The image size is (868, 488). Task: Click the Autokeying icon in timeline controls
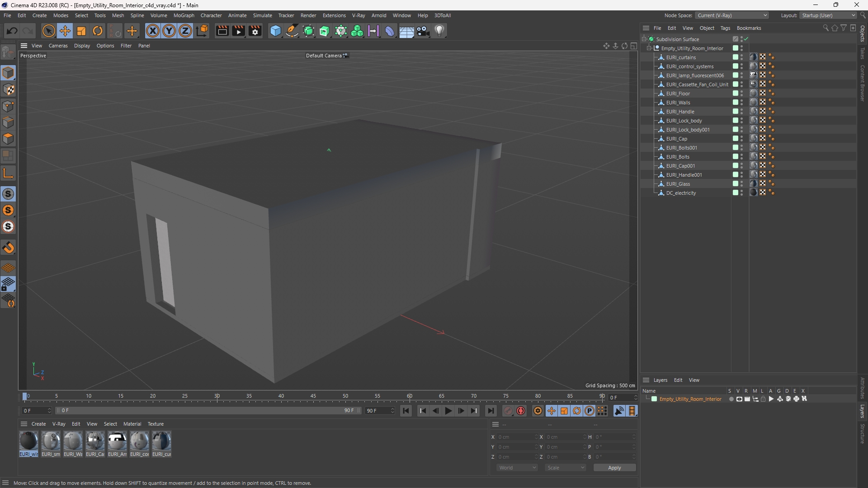[x=521, y=411]
